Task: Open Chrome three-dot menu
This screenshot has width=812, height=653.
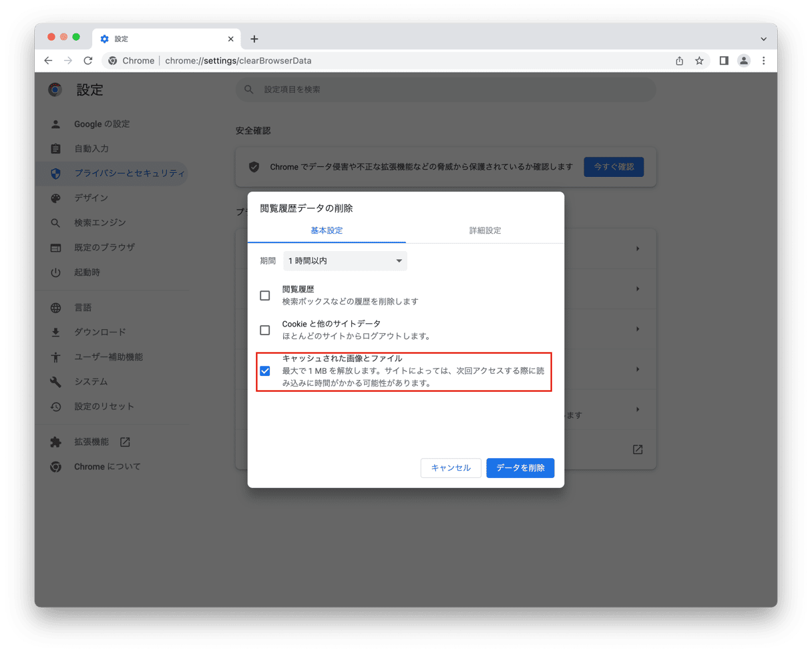Action: click(x=763, y=61)
